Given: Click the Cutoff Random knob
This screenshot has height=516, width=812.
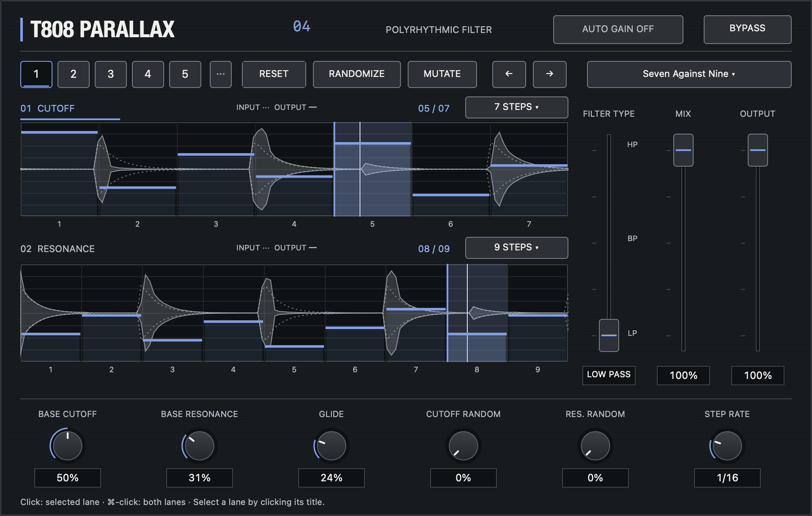Looking at the screenshot, I should 464,446.
